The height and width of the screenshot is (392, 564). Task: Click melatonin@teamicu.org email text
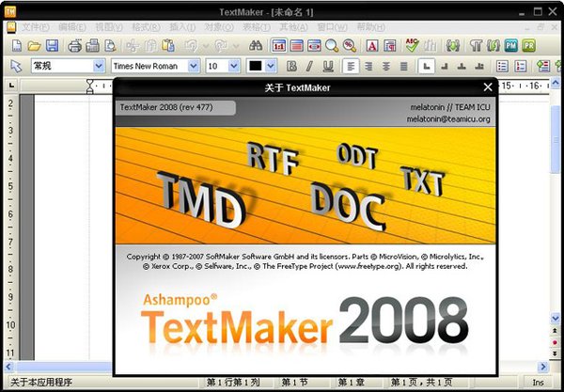pyautogui.click(x=448, y=119)
